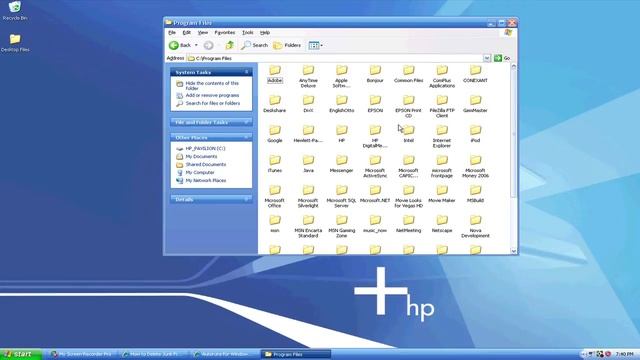
Task: Open the Edit menu
Action: tap(187, 33)
